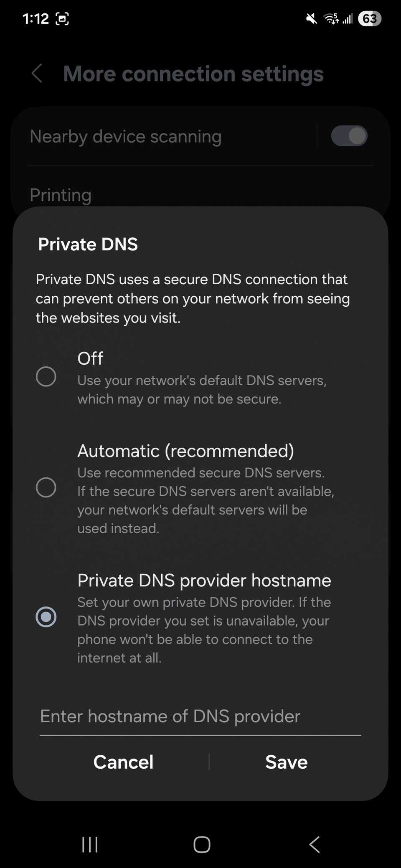The width and height of the screenshot is (401, 868).
Task: Tap the mute sound icon in status bar
Action: (x=310, y=18)
